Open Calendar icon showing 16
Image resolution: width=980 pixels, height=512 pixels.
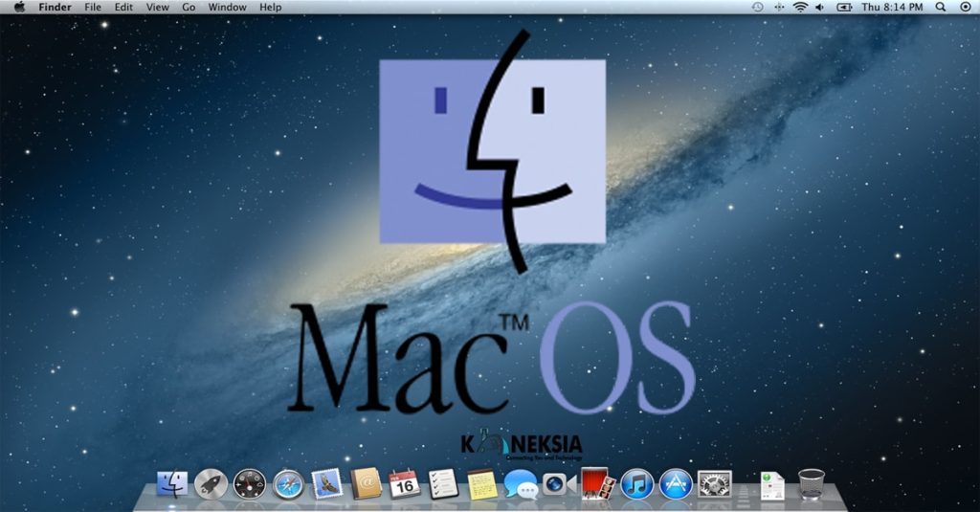[405, 483]
